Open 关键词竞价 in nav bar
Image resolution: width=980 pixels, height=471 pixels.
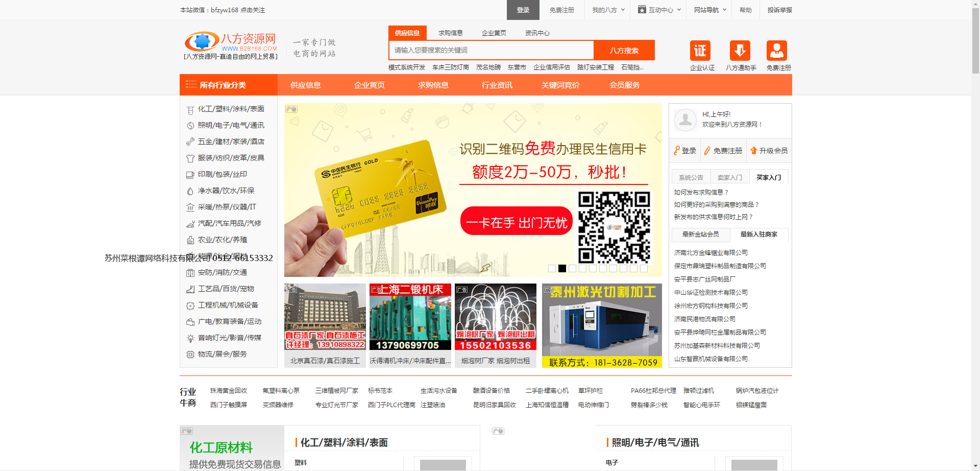[560, 85]
